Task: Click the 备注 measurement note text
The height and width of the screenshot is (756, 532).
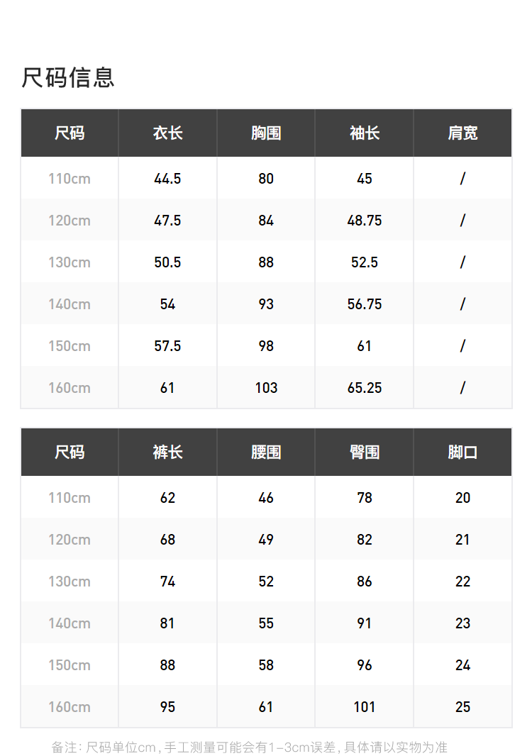Action: click(x=249, y=747)
